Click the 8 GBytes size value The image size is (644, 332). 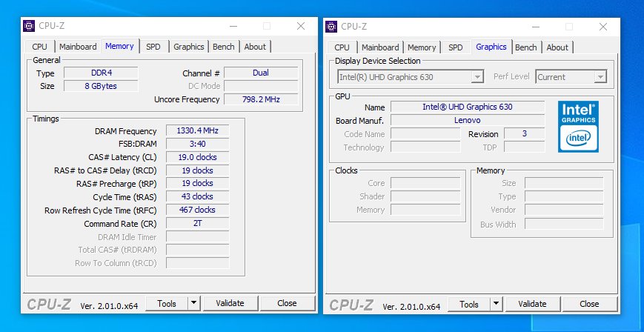101,86
